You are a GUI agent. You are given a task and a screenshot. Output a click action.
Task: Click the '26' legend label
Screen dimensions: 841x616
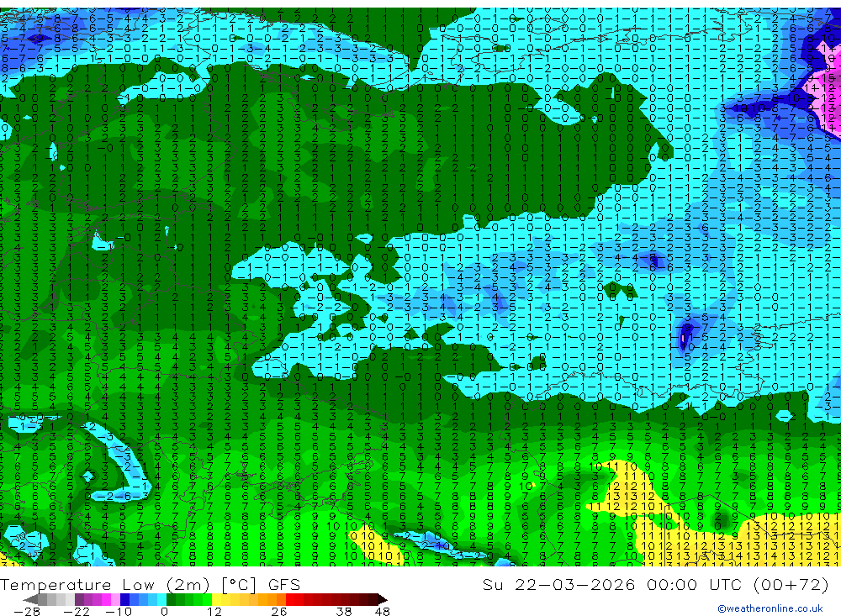coord(279,612)
